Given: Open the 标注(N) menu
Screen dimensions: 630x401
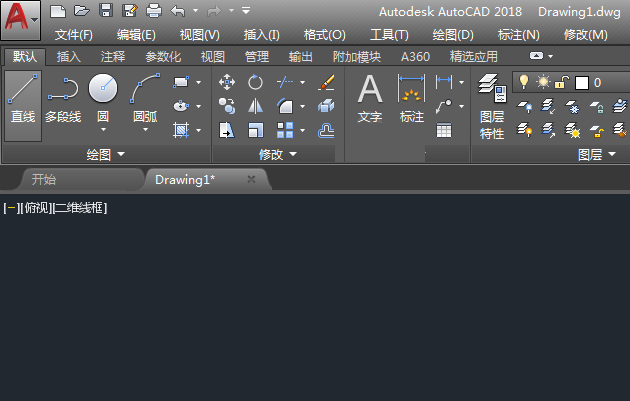Looking at the screenshot, I should point(519,35).
